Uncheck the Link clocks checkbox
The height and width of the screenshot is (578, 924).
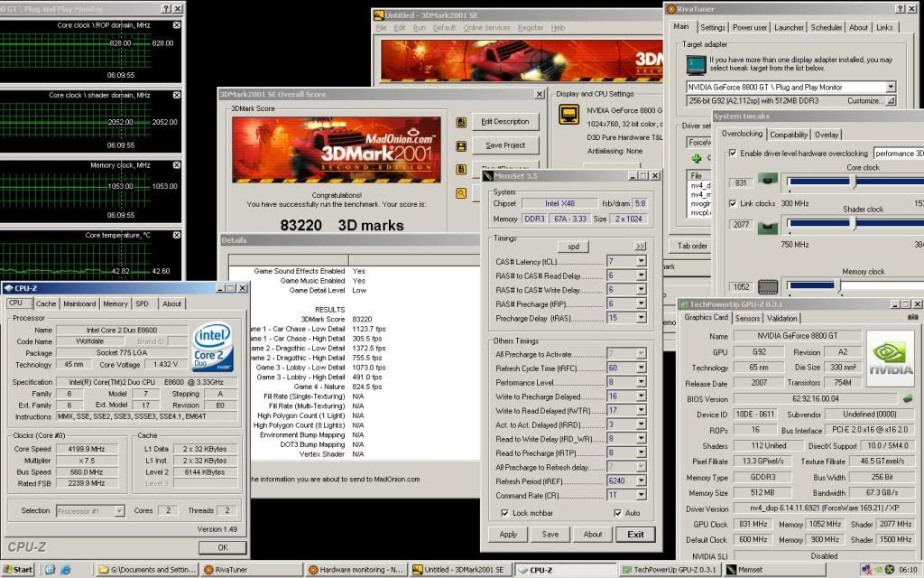click(x=732, y=204)
